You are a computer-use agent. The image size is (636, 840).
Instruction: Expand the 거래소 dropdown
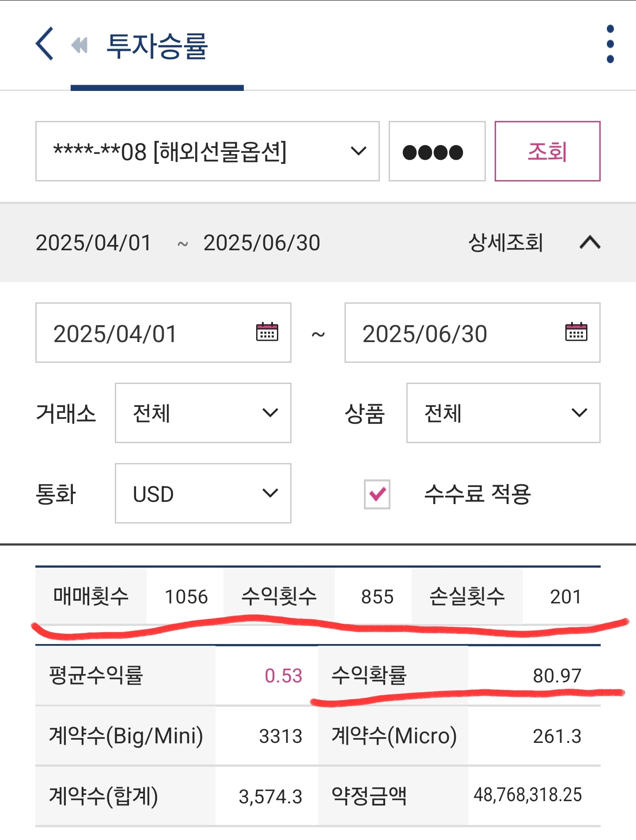(x=203, y=413)
